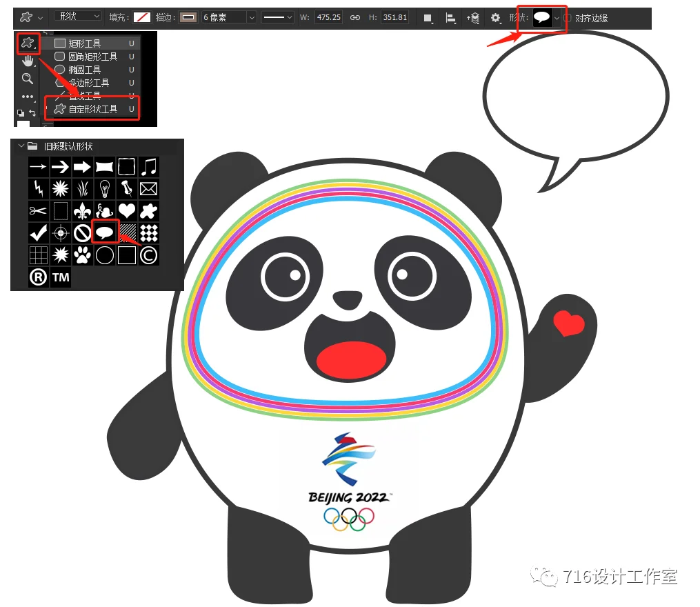Select the Zoom tool
Screen dimensions: 700x607
point(28,79)
